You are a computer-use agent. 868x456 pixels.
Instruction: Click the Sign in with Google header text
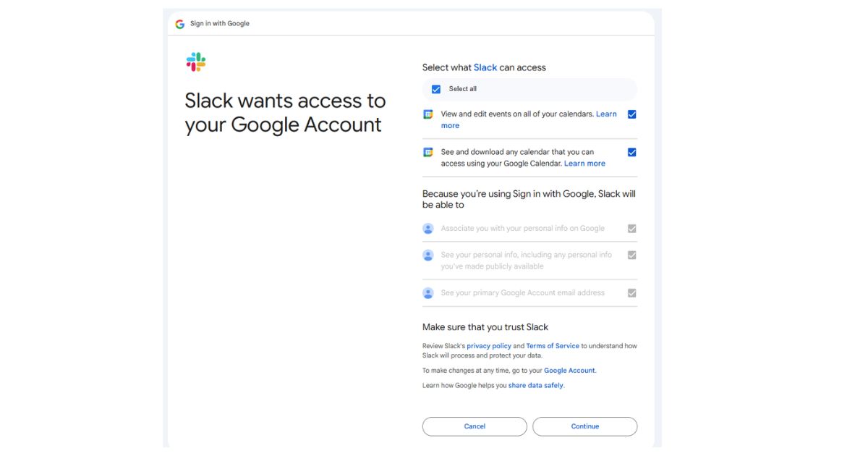(220, 24)
